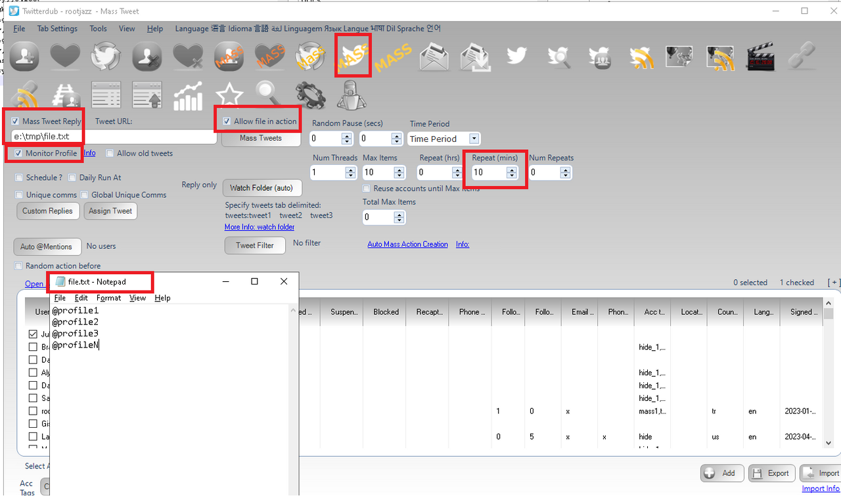Click the image with RSS overlay icon
This screenshot has width=841, height=504.
[720, 57]
